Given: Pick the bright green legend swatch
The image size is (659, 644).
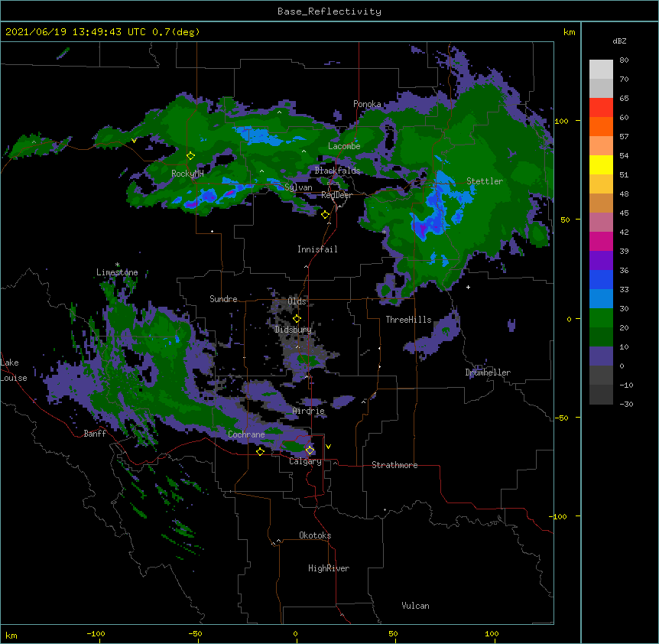Looking at the screenshot, I should click(x=601, y=318).
